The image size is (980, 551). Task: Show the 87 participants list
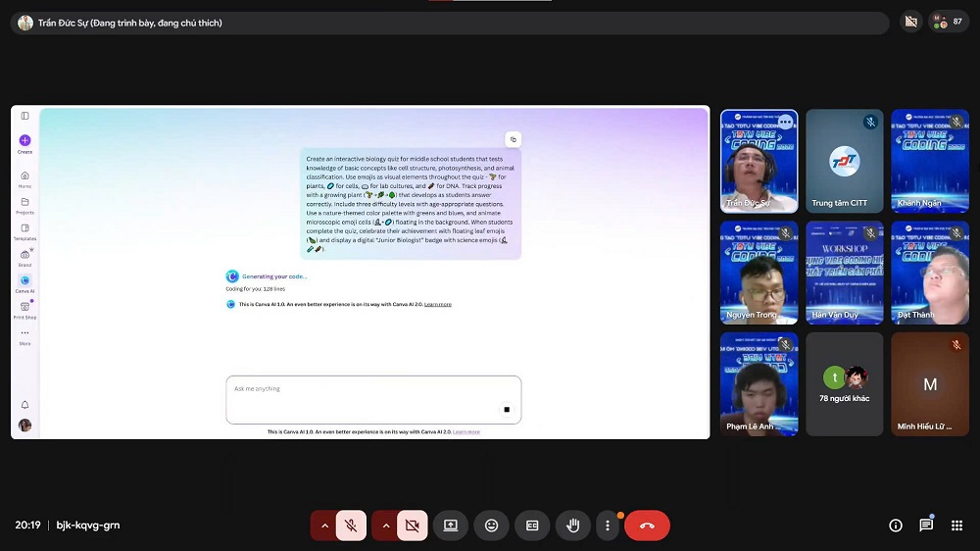coord(949,22)
